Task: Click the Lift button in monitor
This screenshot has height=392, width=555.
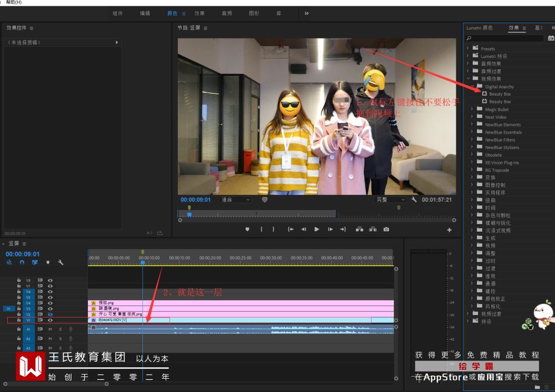Action: pyautogui.click(x=360, y=229)
